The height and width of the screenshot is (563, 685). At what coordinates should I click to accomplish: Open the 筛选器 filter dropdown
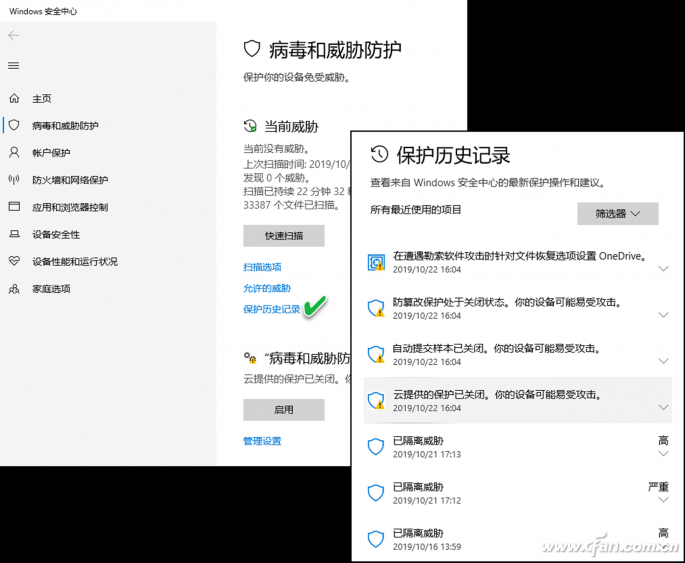[617, 213]
